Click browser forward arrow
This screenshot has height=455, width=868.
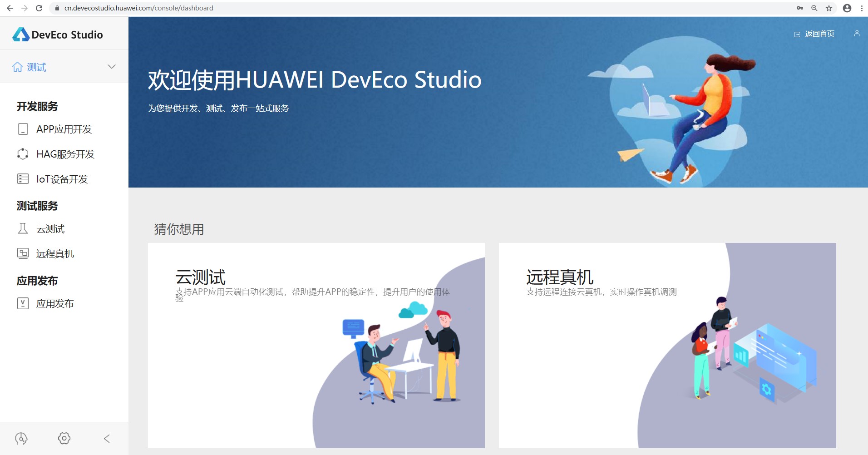(25, 8)
